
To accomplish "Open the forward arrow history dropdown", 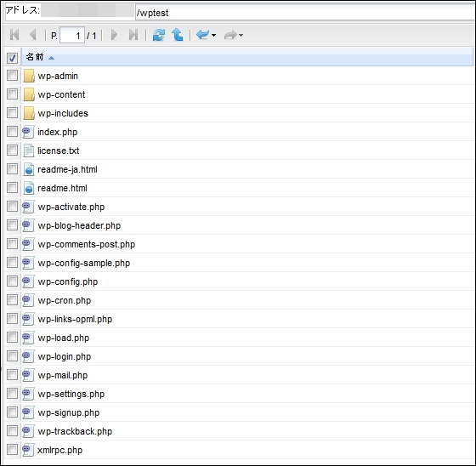I will click(241, 35).
